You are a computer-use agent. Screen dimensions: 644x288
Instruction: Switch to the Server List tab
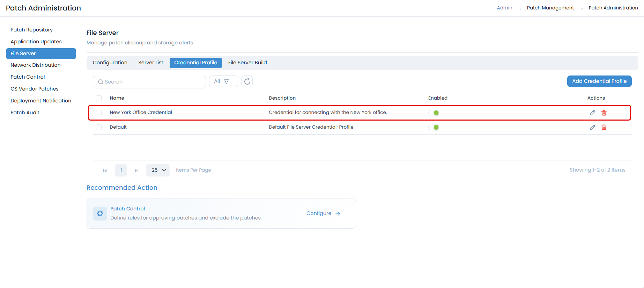click(150, 63)
